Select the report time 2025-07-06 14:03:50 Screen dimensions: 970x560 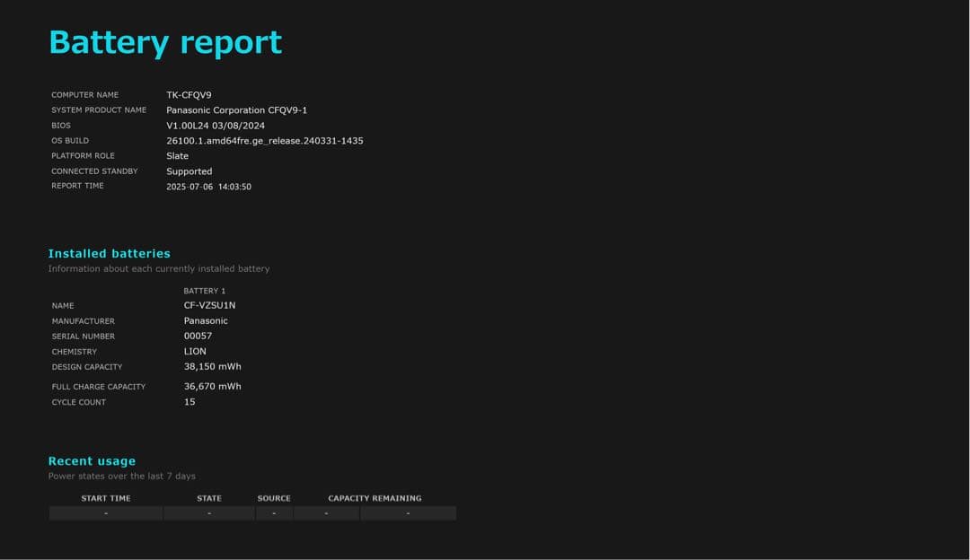click(208, 187)
